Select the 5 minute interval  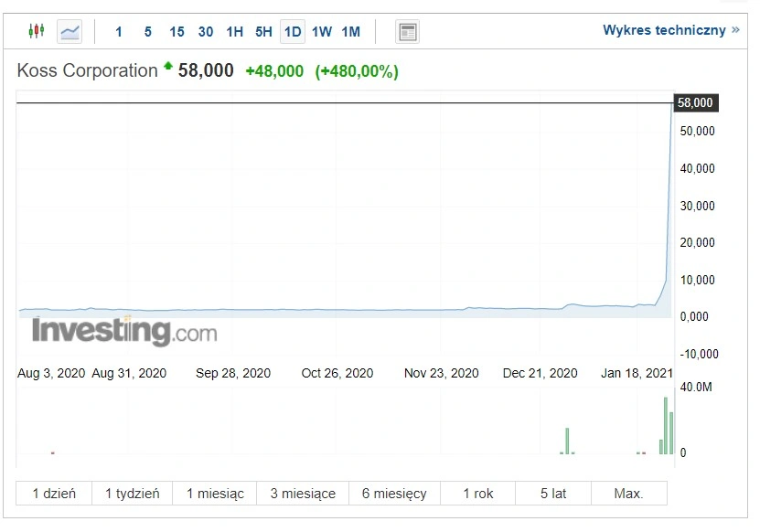(148, 32)
